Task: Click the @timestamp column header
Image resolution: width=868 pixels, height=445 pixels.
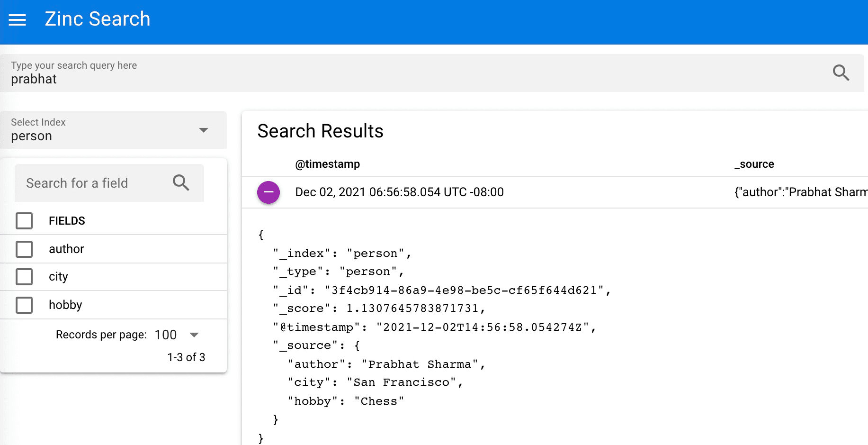Action: pos(327,164)
